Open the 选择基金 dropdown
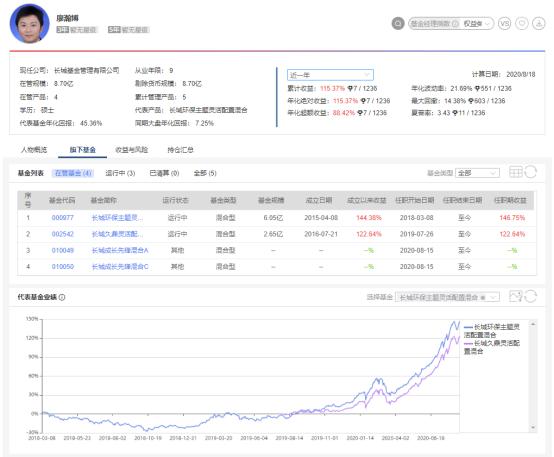554x457 pixels. pos(447,297)
